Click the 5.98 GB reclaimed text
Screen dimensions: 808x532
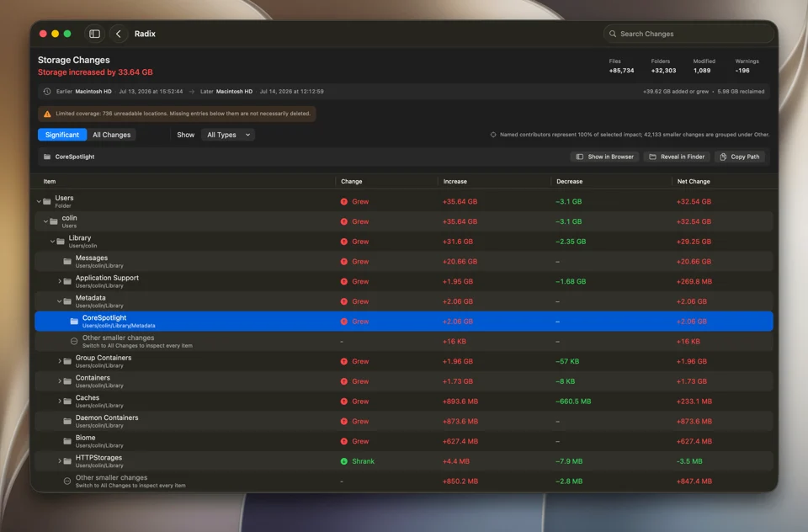tap(741, 91)
